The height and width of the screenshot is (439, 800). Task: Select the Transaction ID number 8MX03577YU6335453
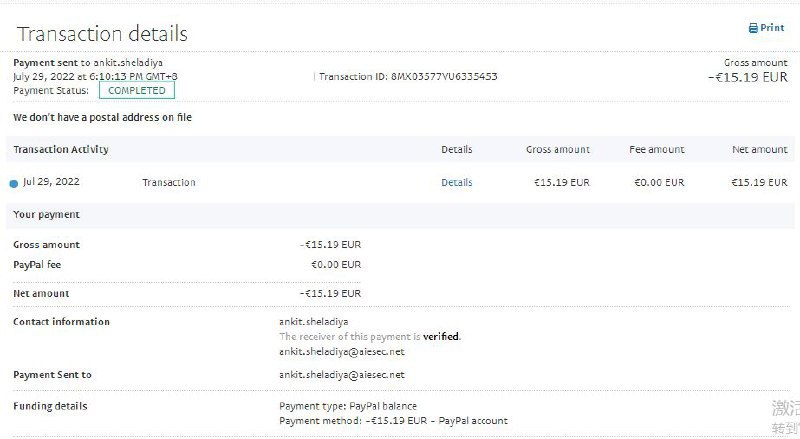[444, 76]
